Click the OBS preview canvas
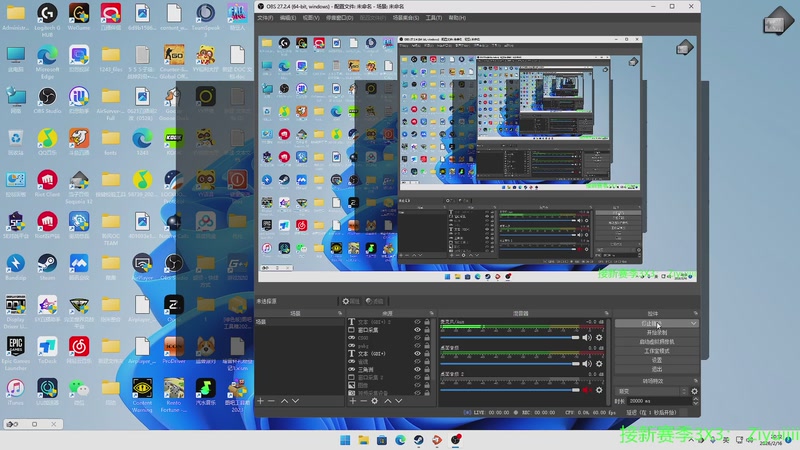This screenshot has width=800, height=450. click(477, 159)
